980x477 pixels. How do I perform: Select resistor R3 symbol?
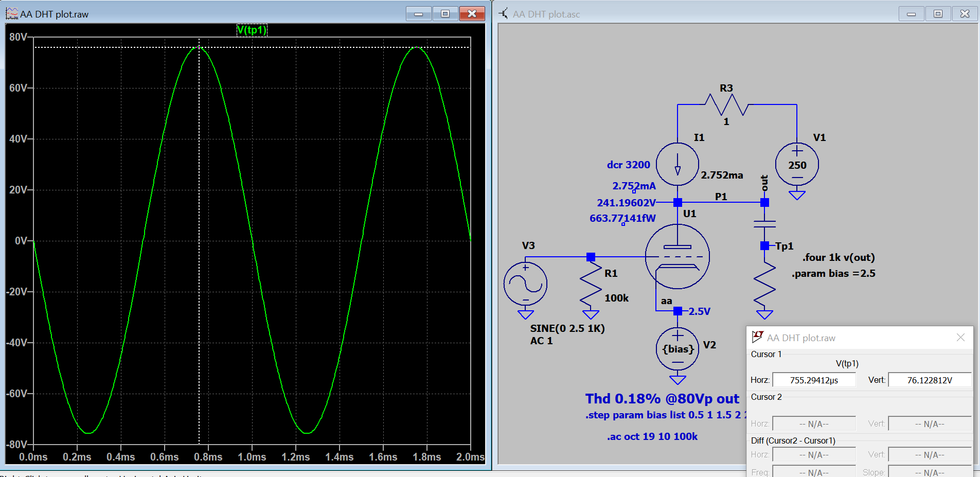point(726,104)
